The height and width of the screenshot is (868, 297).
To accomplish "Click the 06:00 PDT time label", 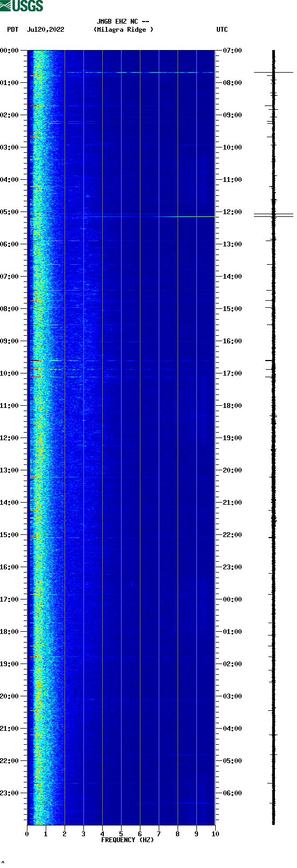I will 10,244.
